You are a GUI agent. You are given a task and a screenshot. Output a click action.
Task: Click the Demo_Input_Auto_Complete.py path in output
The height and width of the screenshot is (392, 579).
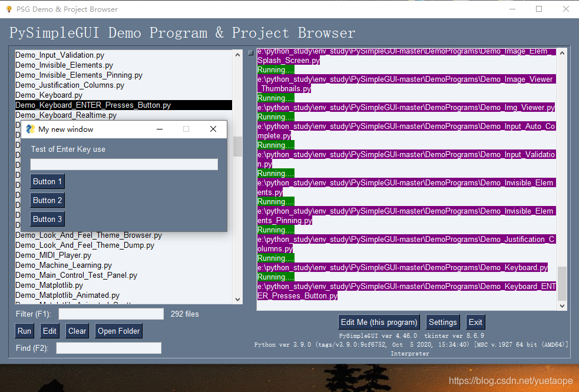(x=406, y=131)
